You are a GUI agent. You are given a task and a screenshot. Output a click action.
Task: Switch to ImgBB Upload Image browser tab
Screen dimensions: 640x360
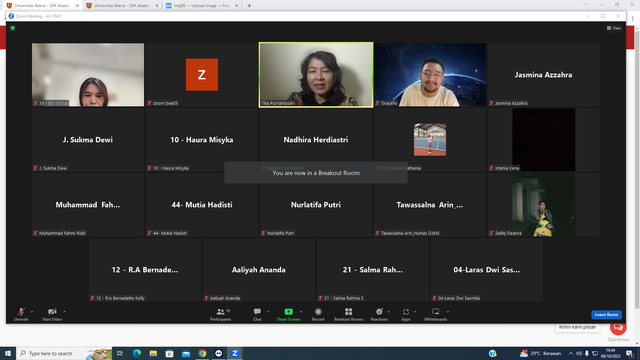[202, 6]
